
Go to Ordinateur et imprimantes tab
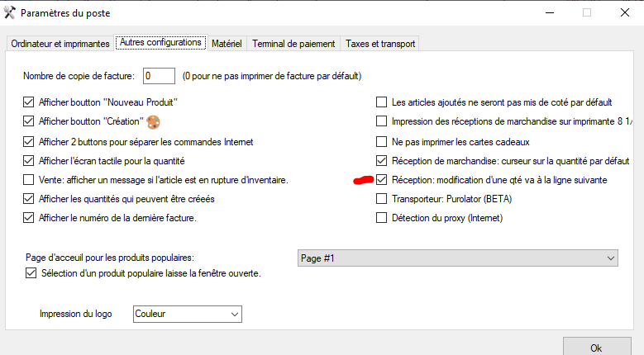point(60,44)
